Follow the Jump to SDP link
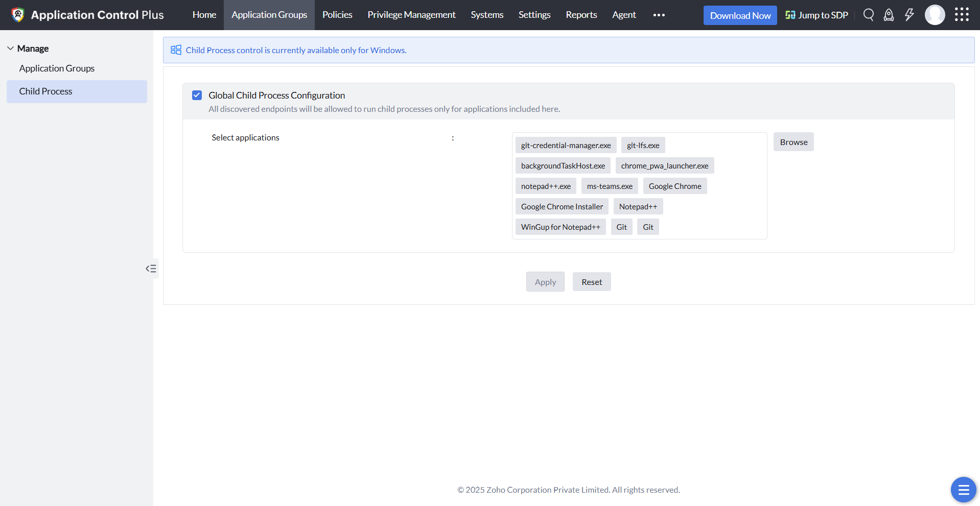 coord(816,15)
